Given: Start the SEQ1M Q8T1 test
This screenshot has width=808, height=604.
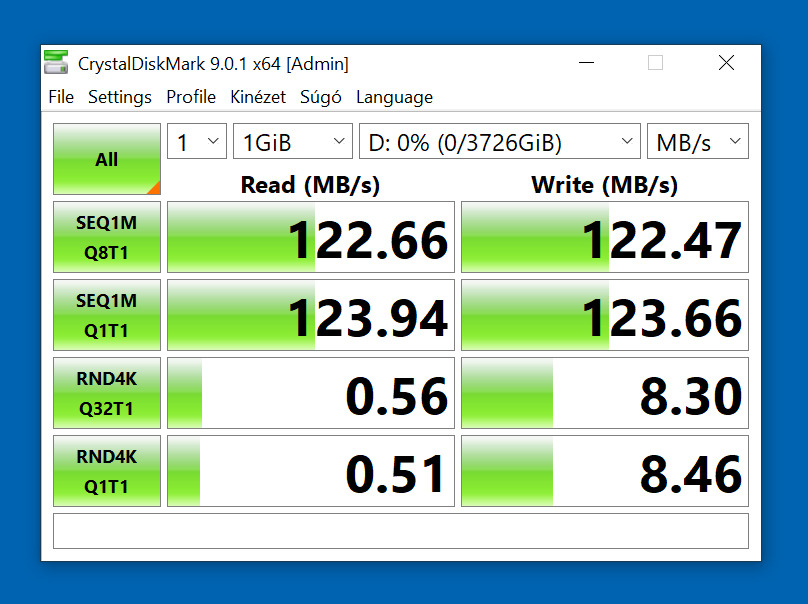Looking at the screenshot, I should pos(107,237).
